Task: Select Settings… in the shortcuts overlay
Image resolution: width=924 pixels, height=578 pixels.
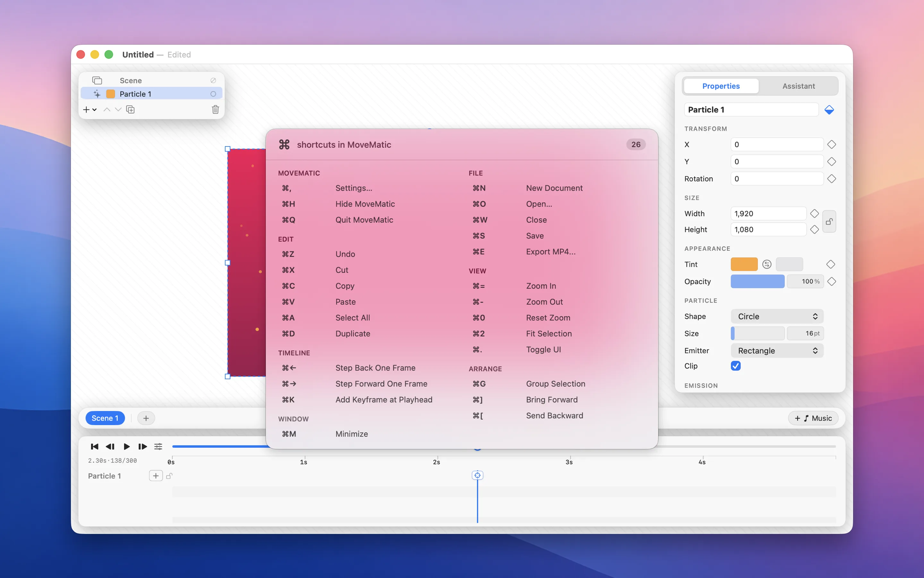Action: pos(354,188)
